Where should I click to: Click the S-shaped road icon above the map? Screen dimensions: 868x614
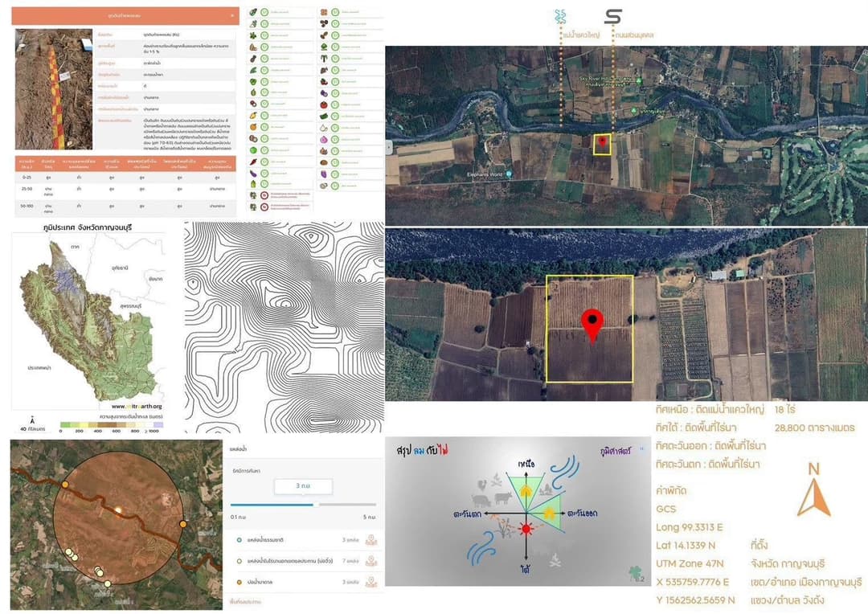tap(612, 17)
